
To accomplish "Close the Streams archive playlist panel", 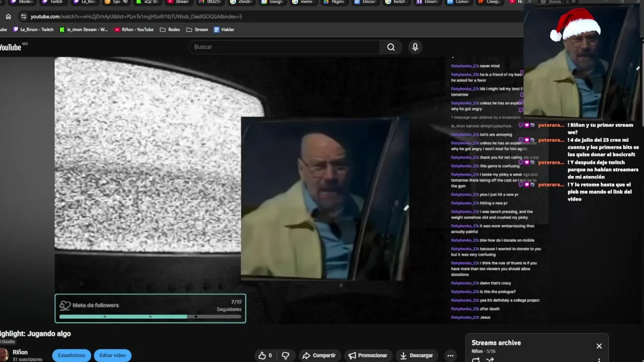I will coord(599,346).
